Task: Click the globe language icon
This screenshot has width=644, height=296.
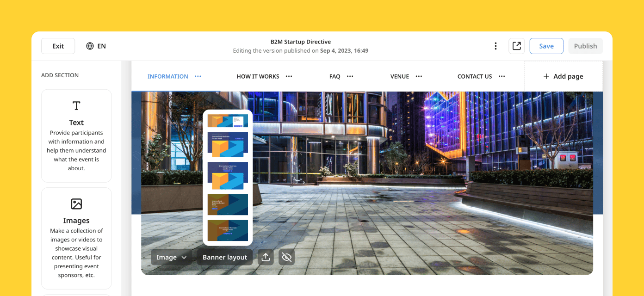Action: pos(90,46)
